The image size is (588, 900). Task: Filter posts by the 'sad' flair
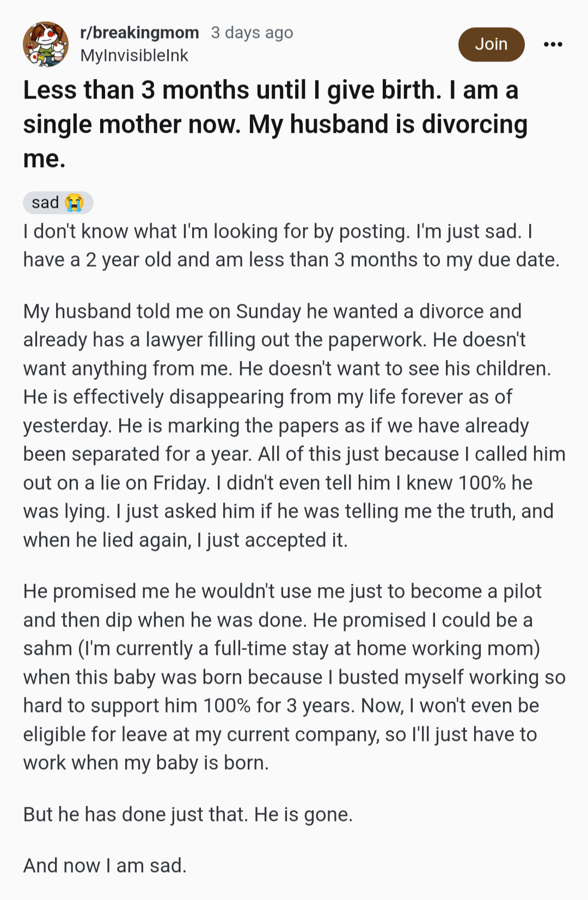point(58,203)
